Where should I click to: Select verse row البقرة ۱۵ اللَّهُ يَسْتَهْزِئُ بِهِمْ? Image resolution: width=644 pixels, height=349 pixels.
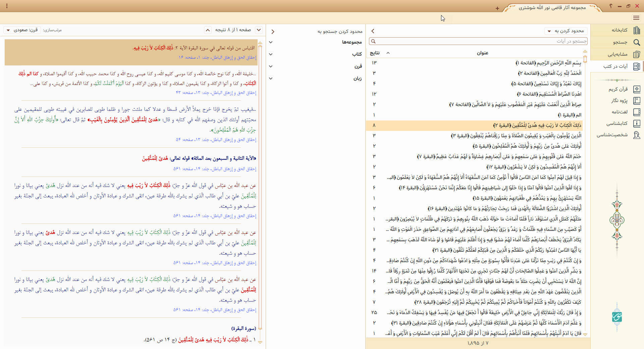(x=474, y=198)
